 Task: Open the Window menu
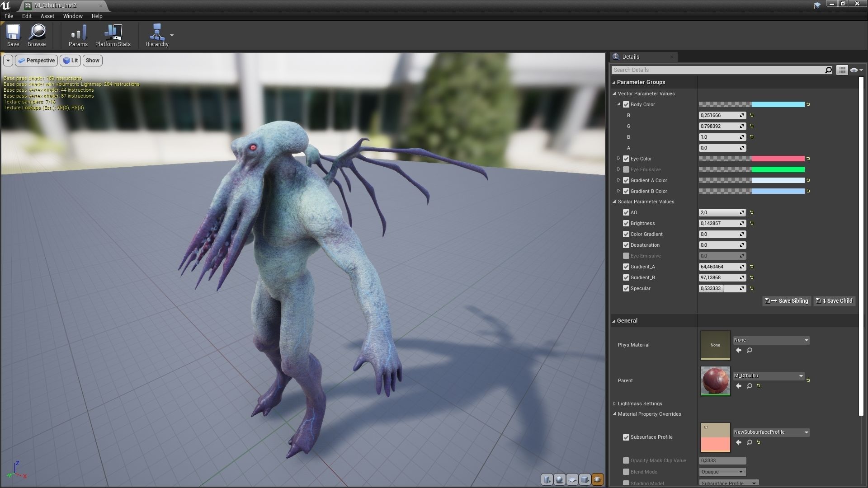click(x=73, y=16)
